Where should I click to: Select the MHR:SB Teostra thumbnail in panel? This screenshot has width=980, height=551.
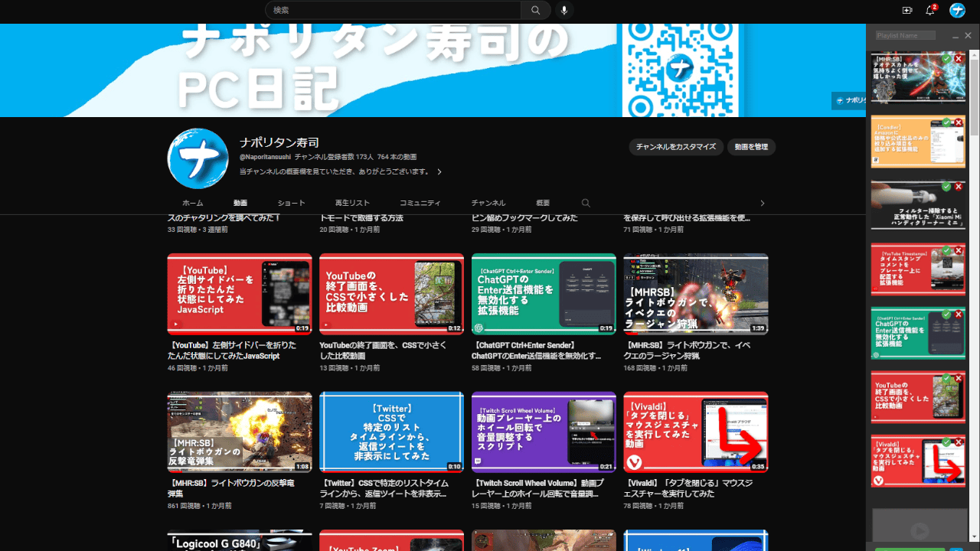[x=918, y=77]
